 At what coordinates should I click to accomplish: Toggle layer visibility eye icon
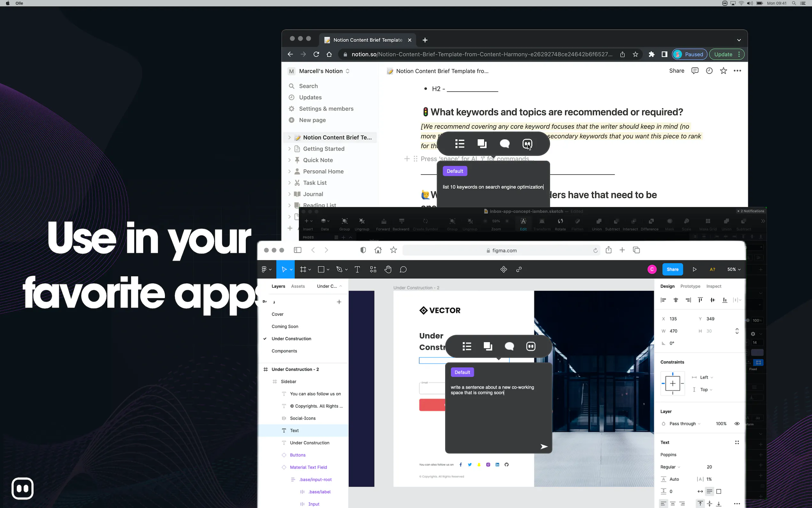(x=737, y=424)
